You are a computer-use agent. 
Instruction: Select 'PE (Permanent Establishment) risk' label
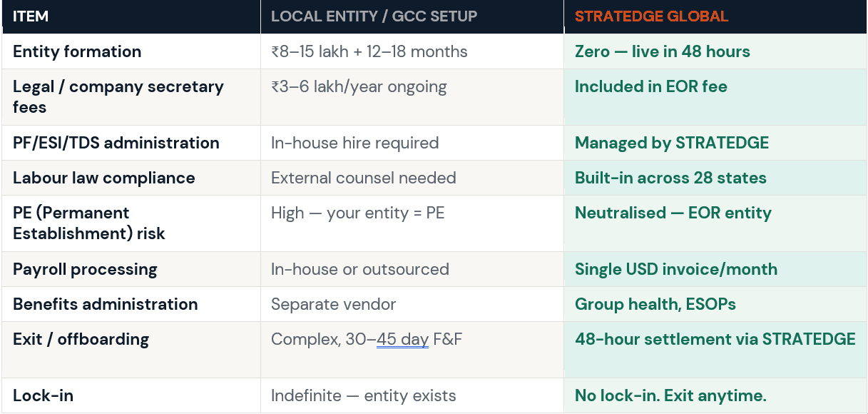89,223
